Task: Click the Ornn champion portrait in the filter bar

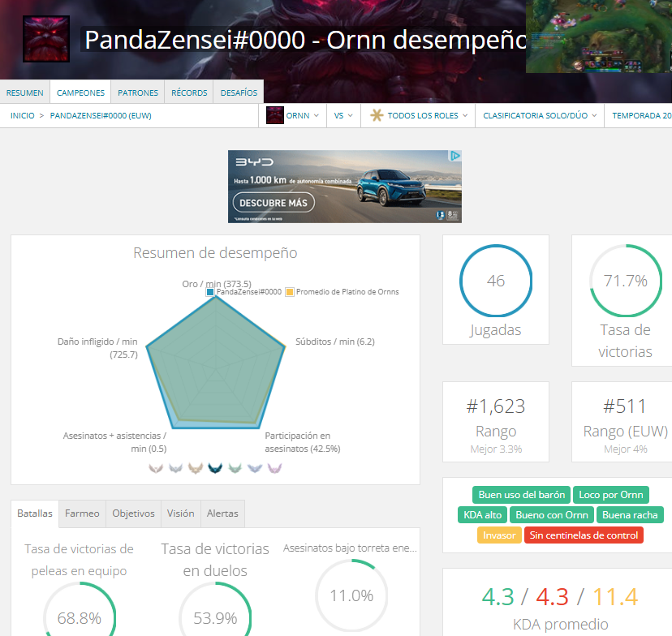Action: (274, 115)
